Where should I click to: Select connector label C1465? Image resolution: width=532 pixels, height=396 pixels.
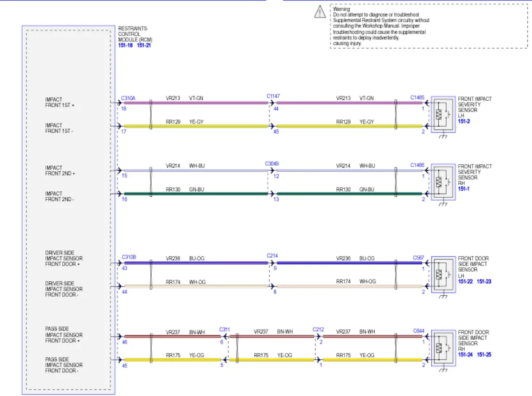point(417,97)
